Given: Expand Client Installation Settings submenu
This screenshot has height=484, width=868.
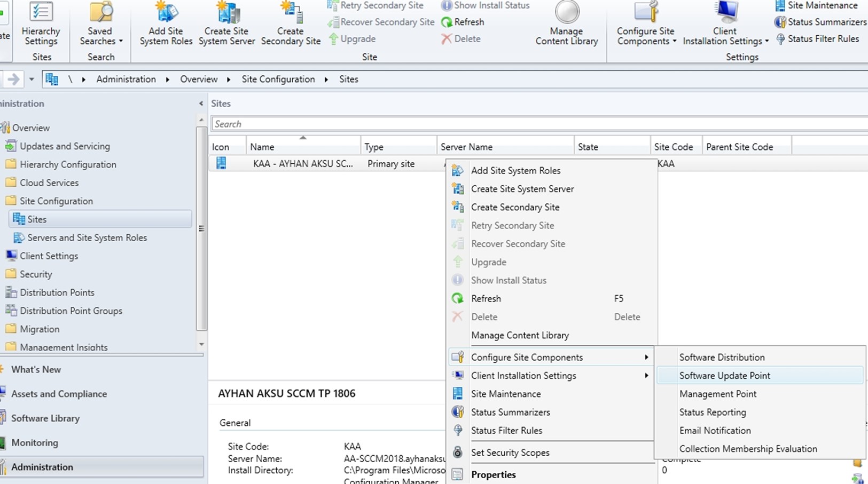Looking at the screenshot, I should click(551, 376).
